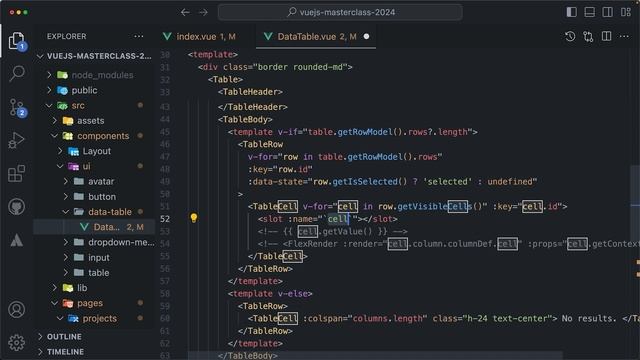Click the Explorer more actions ellipsis

[x=139, y=36]
